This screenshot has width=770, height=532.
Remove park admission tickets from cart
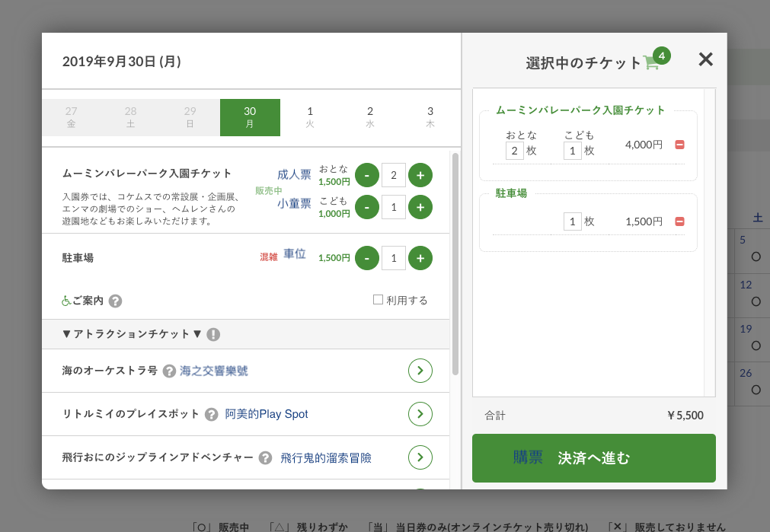[x=679, y=145]
